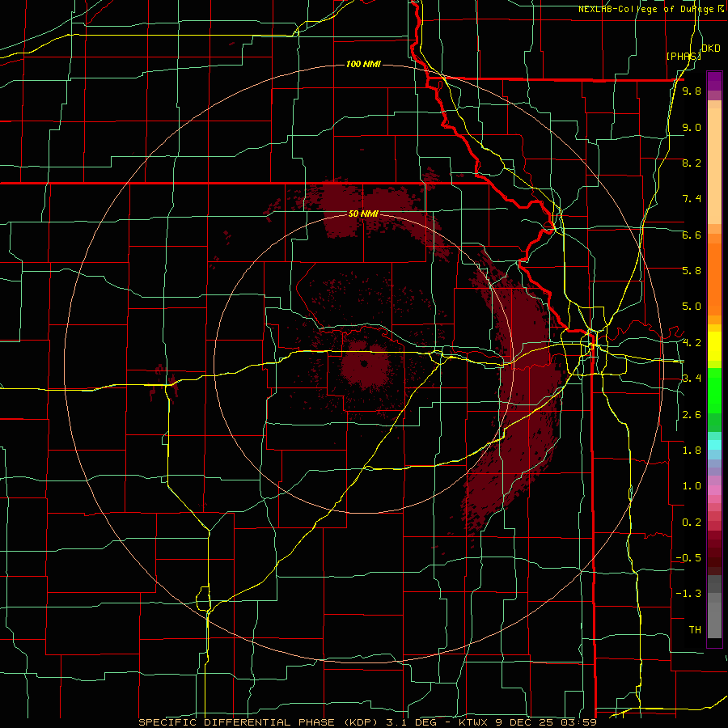Pick the orange band of the color bar
Image resolution: width=728 pixels, height=728 pixels.
click(714, 278)
